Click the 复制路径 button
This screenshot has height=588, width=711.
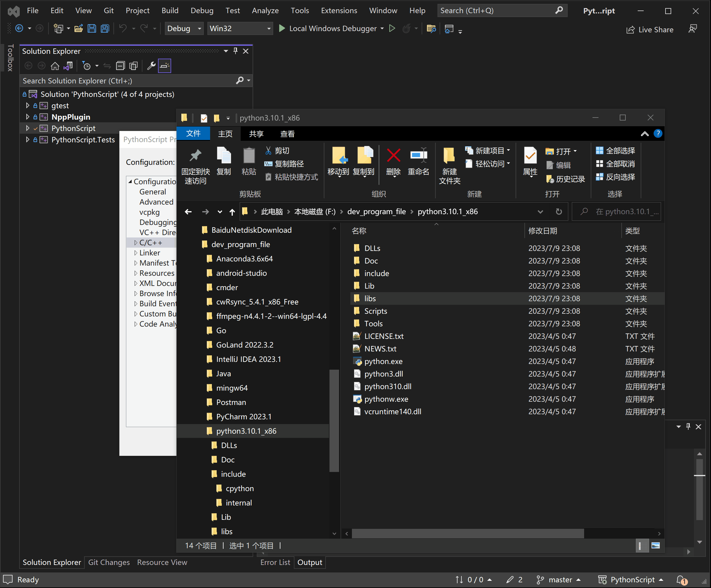284,164
